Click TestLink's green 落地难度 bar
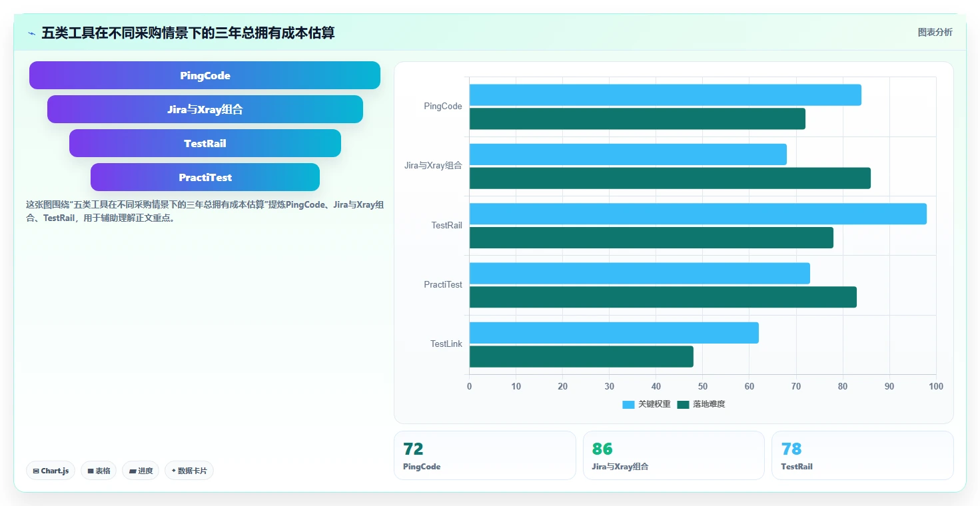The width and height of the screenshot is (980, 506). pyautogui.click(x=582, y=356)
